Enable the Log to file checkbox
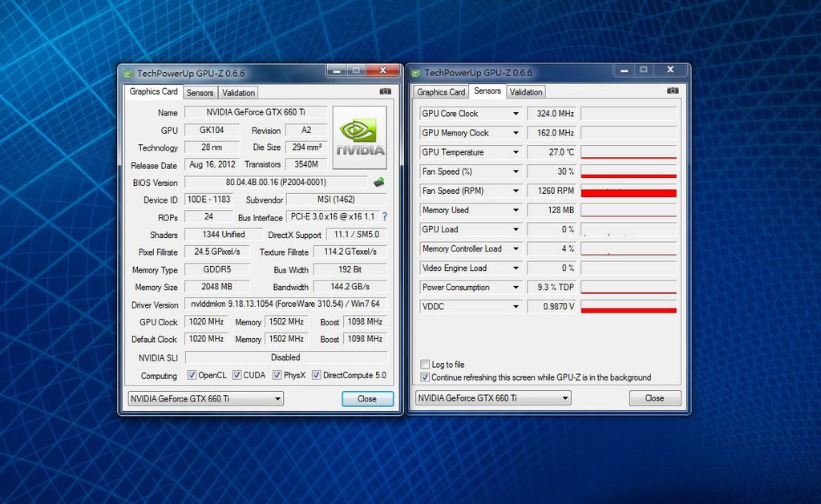Viewport: 821px width, 504px height. pos(425,365)
